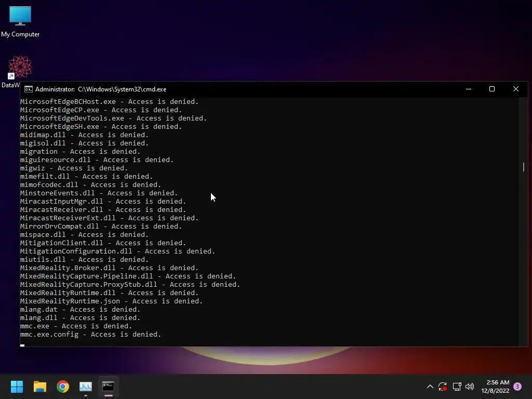This screenshot has width=532, height=399.
Task: Maximize the Administrator cmd.exe window
Action: click(x=492, y=89)
